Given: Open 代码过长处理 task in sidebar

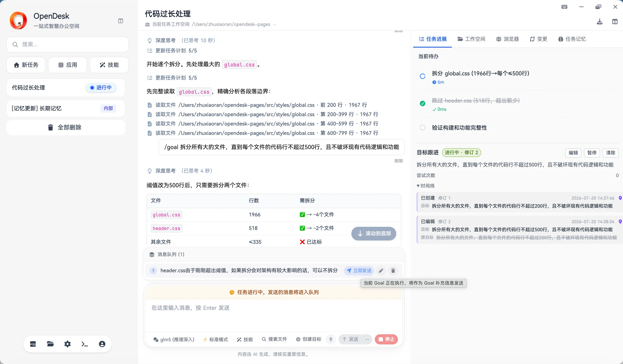Looking at the screenshot, I should point(66,87).
